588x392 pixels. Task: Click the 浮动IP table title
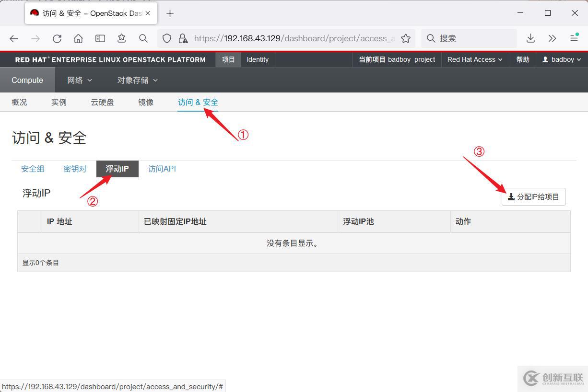pos(36,193)
